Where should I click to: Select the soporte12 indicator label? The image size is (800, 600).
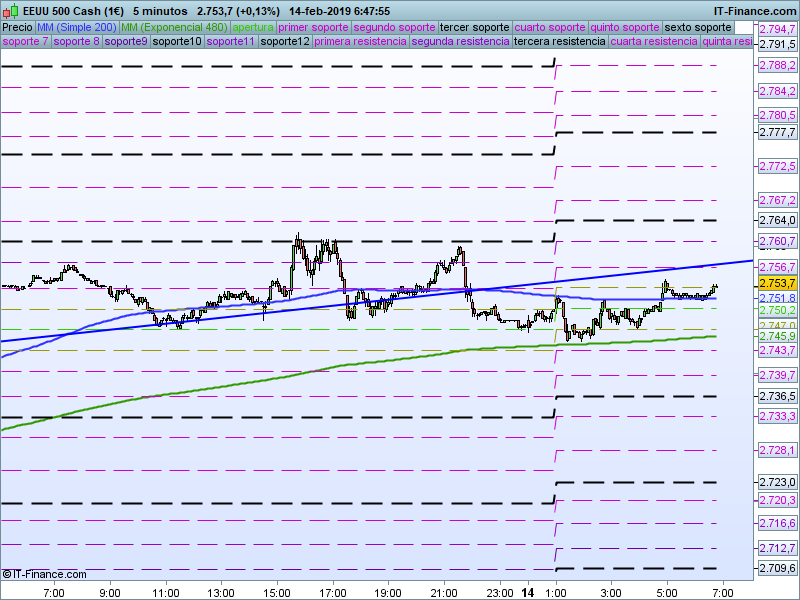(x=284, y=42)
